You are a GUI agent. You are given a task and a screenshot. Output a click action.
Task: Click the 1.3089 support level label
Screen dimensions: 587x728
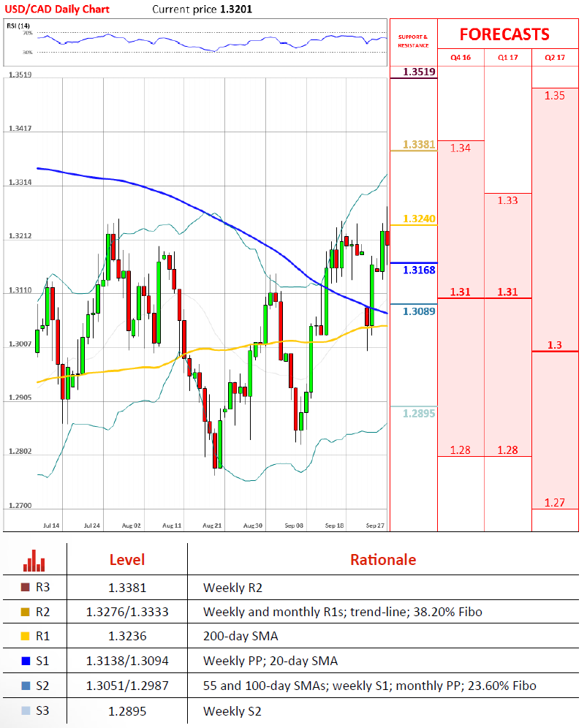(419, 311)
